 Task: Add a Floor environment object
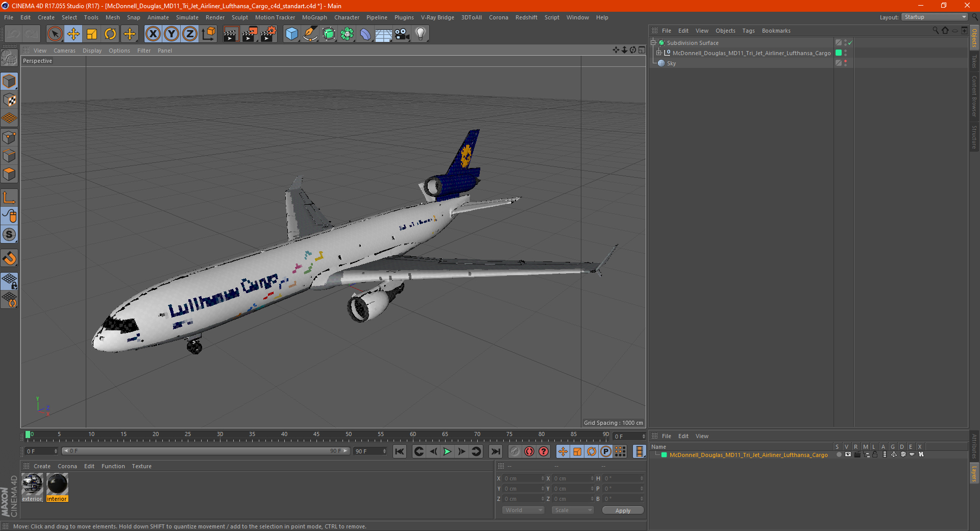coord(384,34)
